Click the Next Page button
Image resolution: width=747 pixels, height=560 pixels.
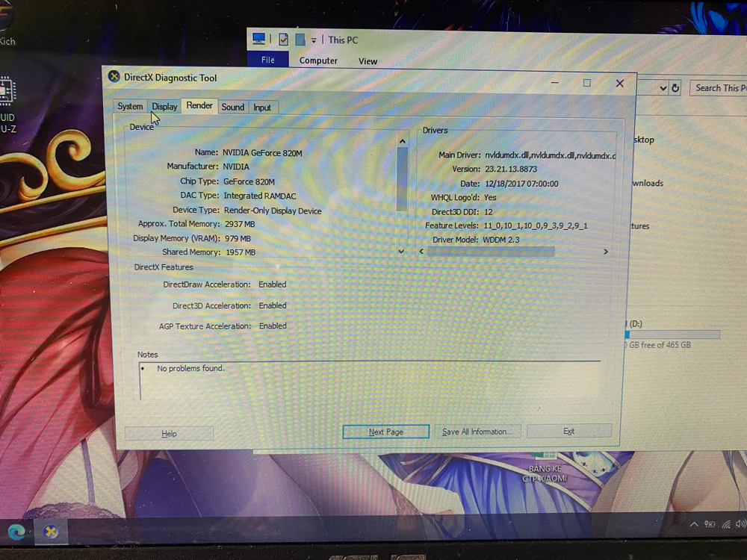[386, 432]
